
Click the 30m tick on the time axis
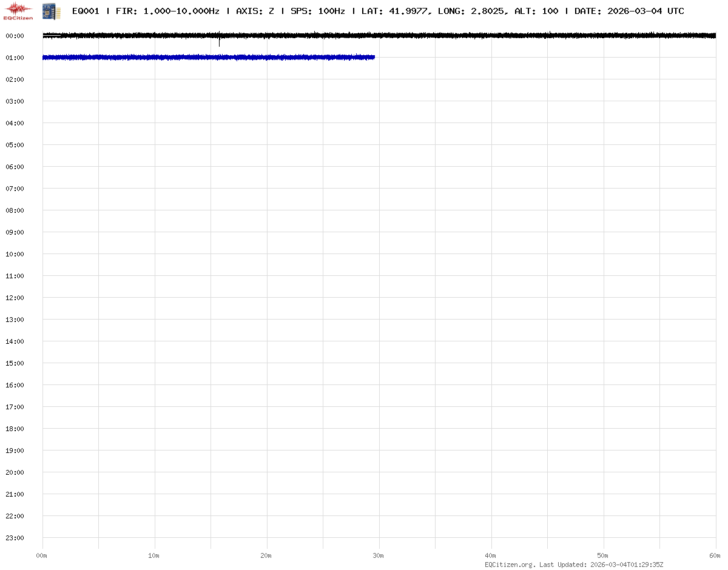pos(378,555)
